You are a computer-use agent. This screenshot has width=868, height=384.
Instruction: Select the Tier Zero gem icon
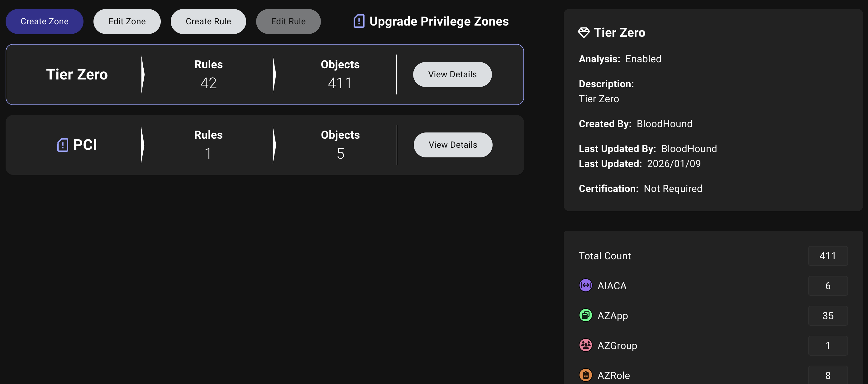click(584, 32)
